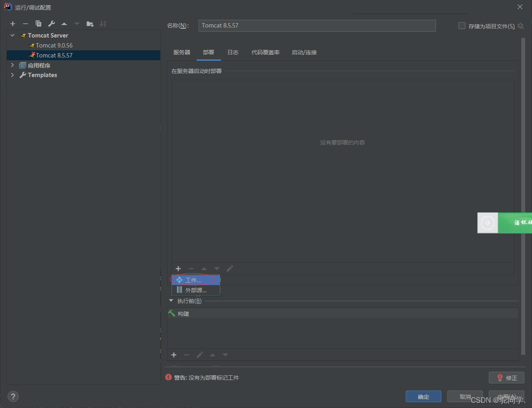Screen dimensions: 532x408
Task: Close the 运行/调试配置 dialog
Action: 520,7
